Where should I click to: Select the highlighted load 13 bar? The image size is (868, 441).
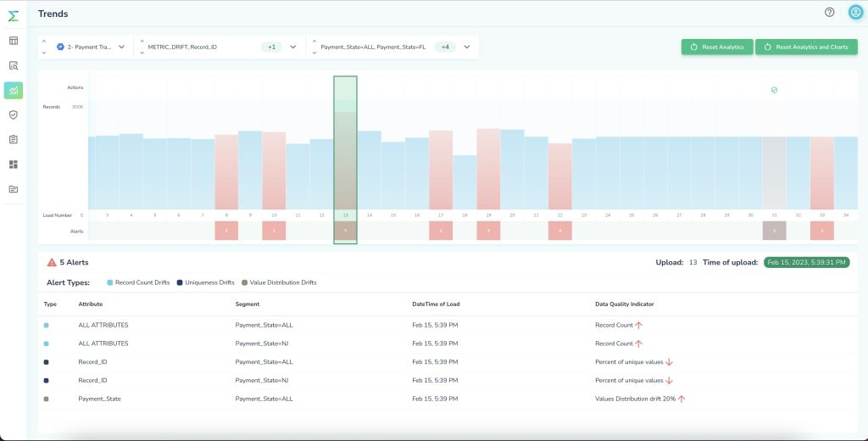pos(345,159)
